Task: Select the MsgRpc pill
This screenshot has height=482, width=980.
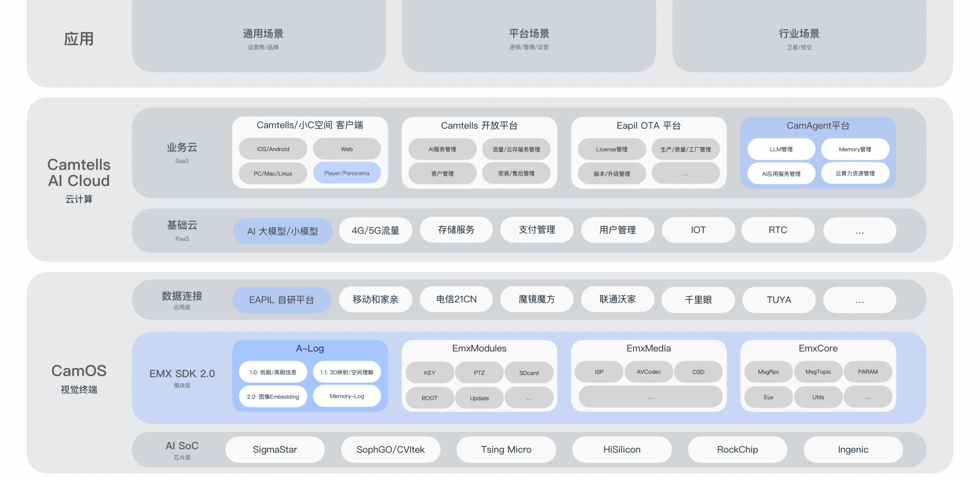Action: tap(769, 372)
